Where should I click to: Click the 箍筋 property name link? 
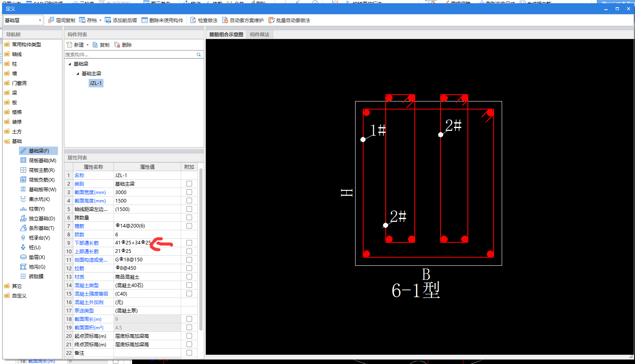[x=79, y=226]
